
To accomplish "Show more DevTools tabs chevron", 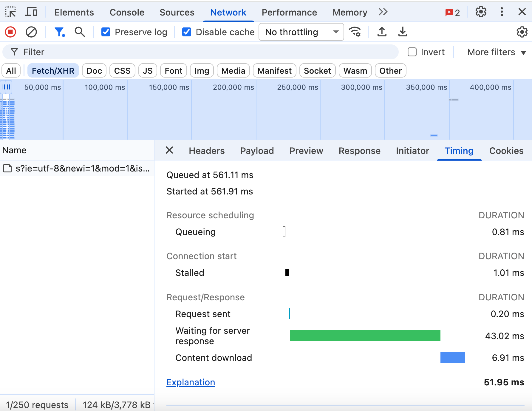I will [383, 12].
